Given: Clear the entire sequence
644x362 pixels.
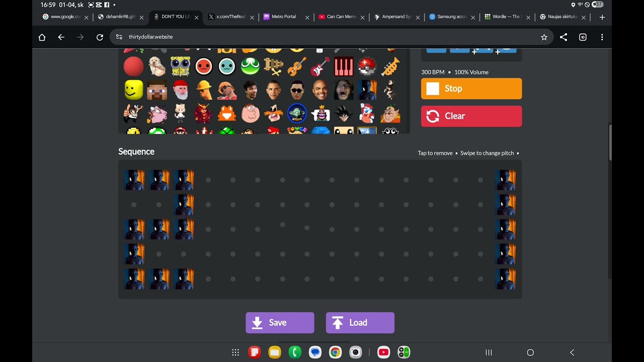Looking at the screenshot, I should (471, 116).
